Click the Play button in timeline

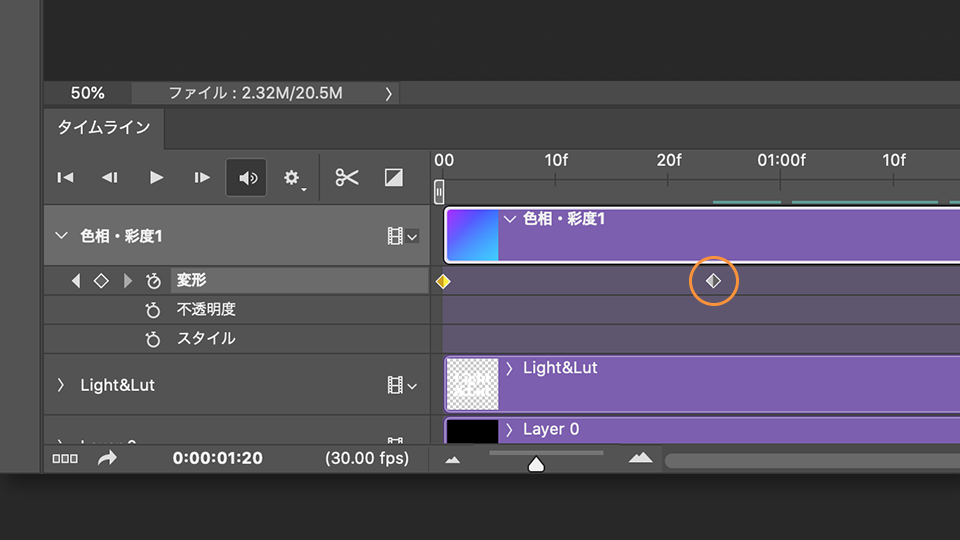[x=156, y=178]
